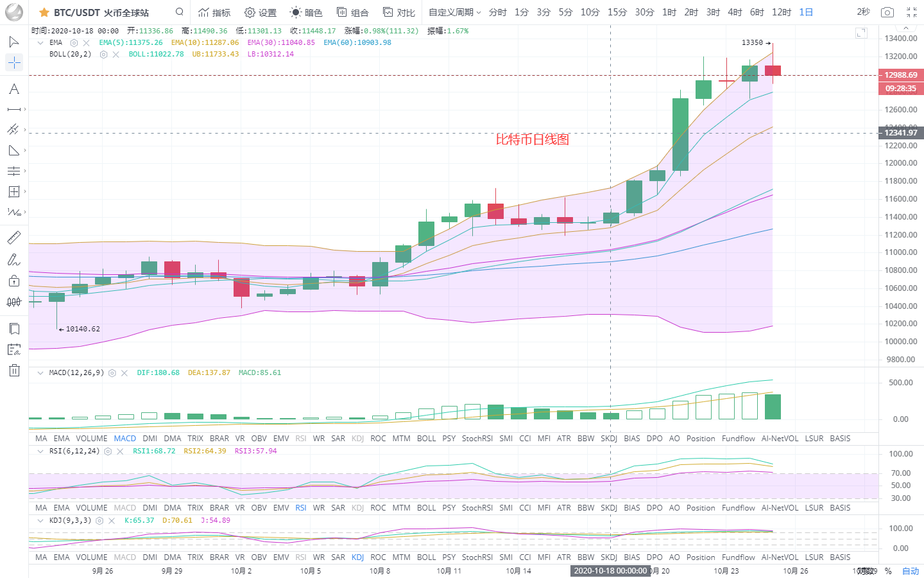
Task: Toggle Fundflow in the MACD panel selector
Action: [739, 439]
